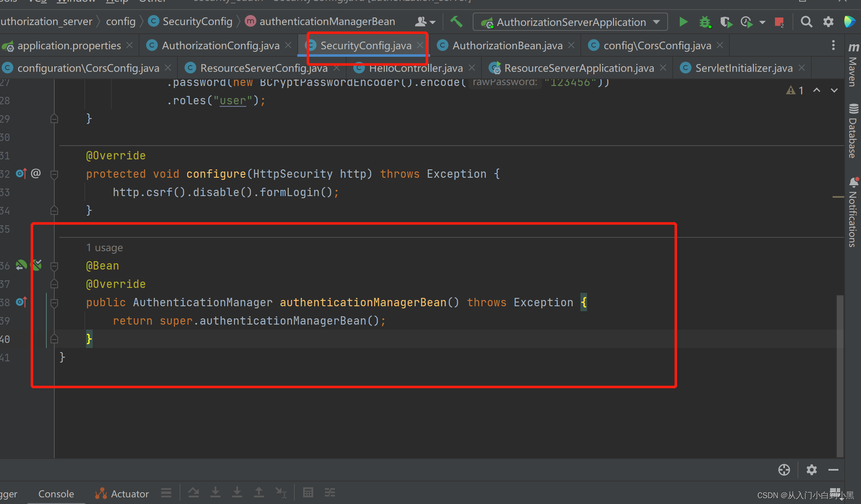Image resolution: width=861 pixels, height=504 pixels.
Task: Toggle fold end marker on line 34
Action: pyautogui.click(x=54, y=210)
